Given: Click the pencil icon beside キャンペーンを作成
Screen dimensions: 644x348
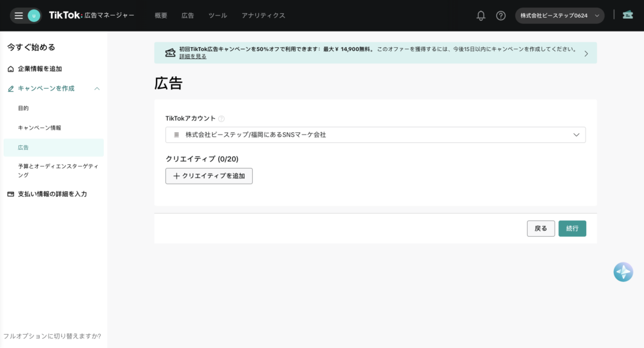Looking at the screenshot, I should click(11, 89).
